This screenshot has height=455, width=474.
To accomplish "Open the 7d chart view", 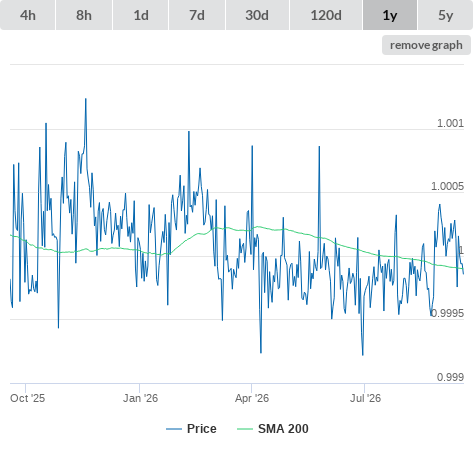I will 197,15.
